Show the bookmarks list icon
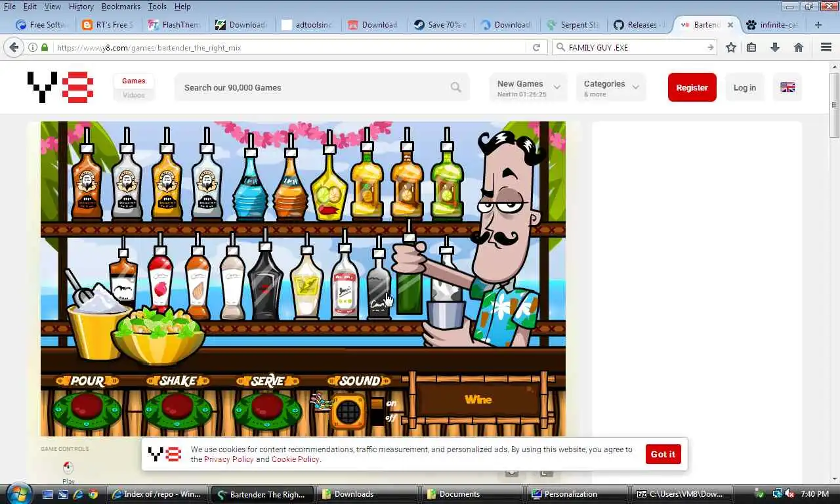Image resolution: width=840 pixels, height=504 pixels. (x=751, y=47)
